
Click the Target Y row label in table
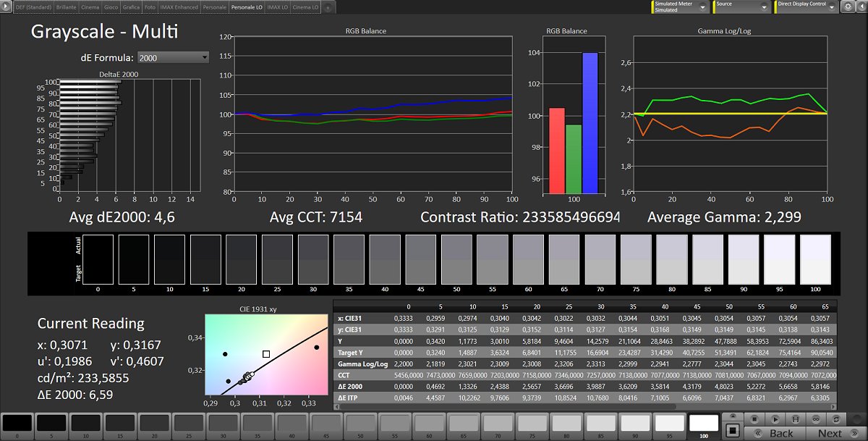(352, 353)
